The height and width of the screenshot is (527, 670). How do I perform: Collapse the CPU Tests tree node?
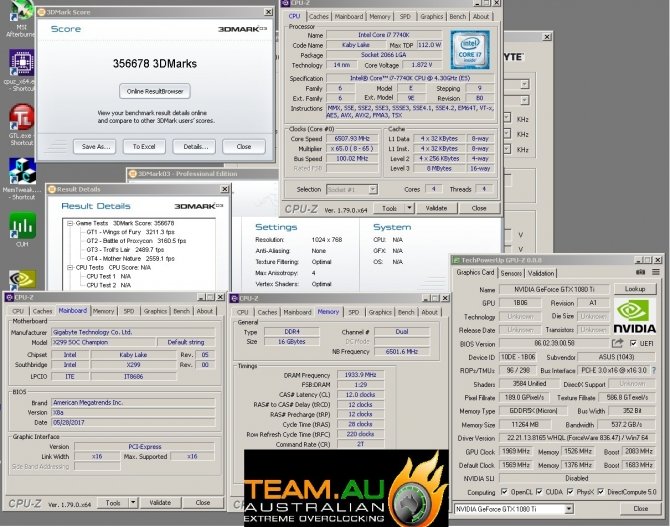[70, 268]
